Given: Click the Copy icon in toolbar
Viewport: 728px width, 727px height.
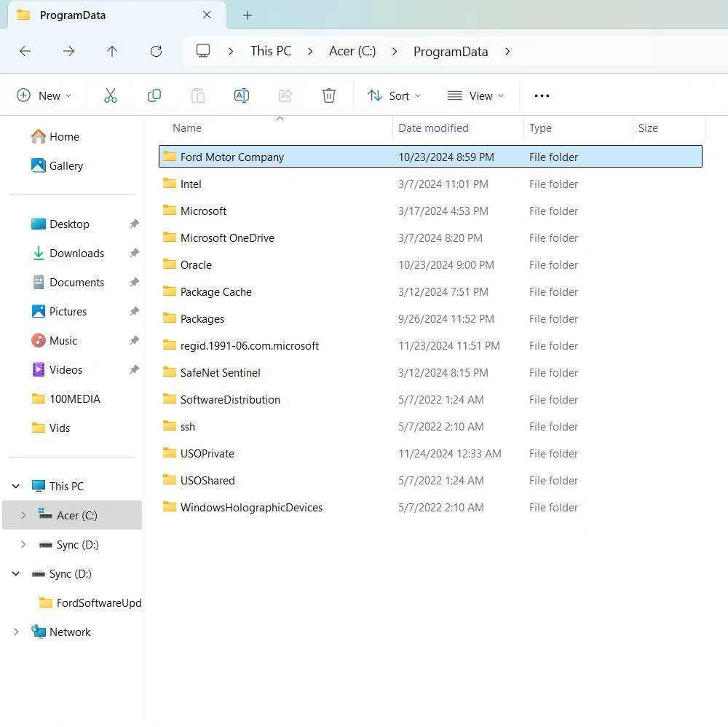Looking at the screenshot, I should 154,95.
